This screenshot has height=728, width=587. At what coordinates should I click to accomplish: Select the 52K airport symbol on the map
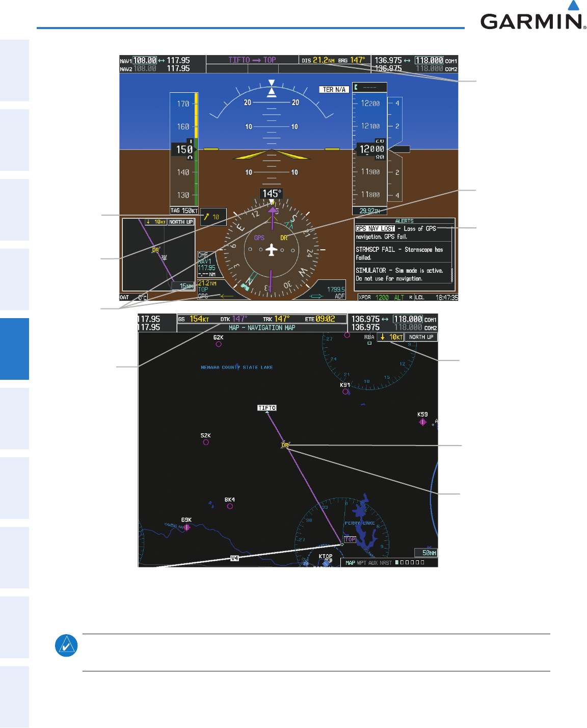click(206, 442)
